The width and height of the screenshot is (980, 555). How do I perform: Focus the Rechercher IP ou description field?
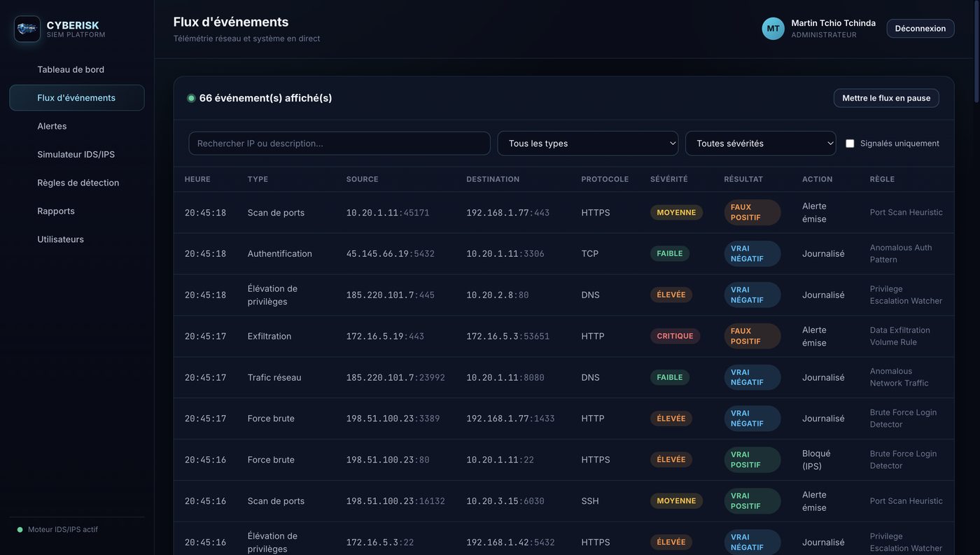[339, 143]
